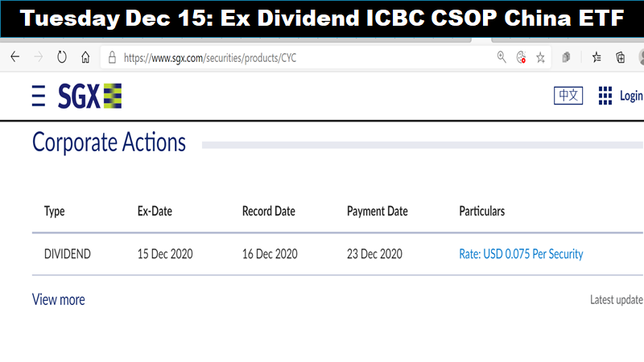Reload the page with the refresh icon
The width and height of the screenshot is (644, 362).
62,57
